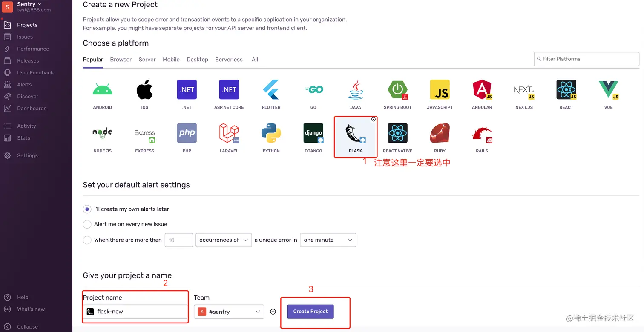The width and height of the screenshot is (644, 332).
Task: Select "I'll create my own alerts later" radio
Action: [87, 209]
